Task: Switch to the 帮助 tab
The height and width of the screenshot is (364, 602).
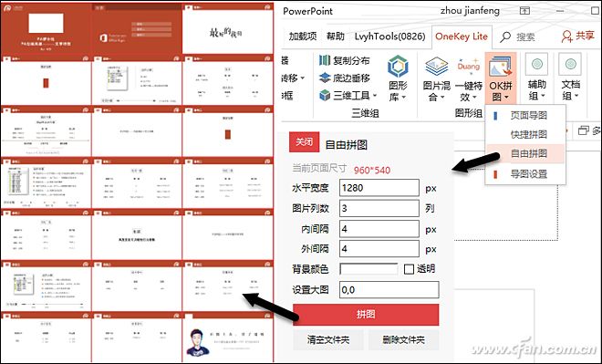Action: [x=335, y=36]
